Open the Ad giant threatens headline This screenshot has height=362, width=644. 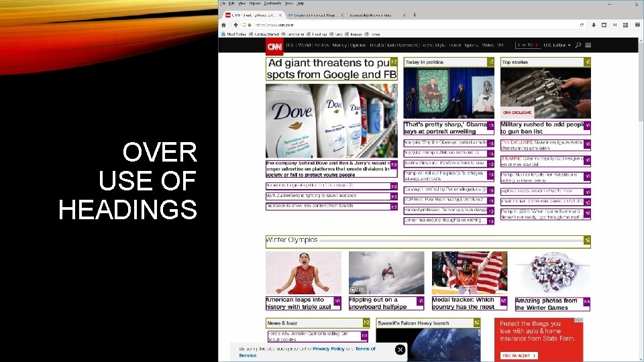(331, 68)
